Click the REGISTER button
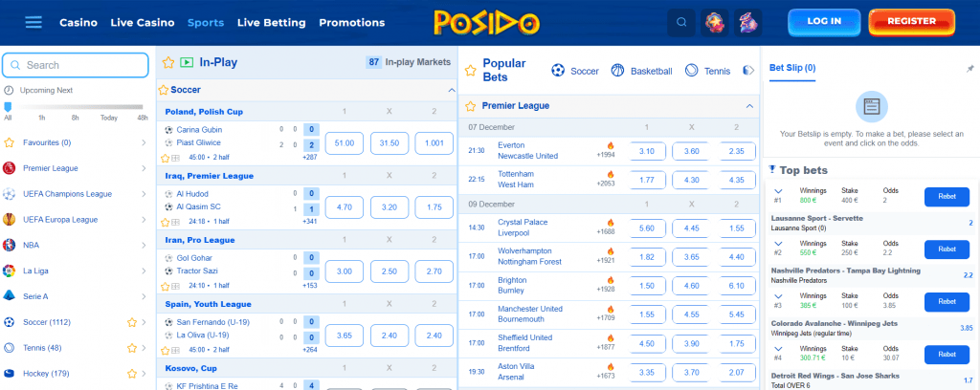 [x=911, y=22]
